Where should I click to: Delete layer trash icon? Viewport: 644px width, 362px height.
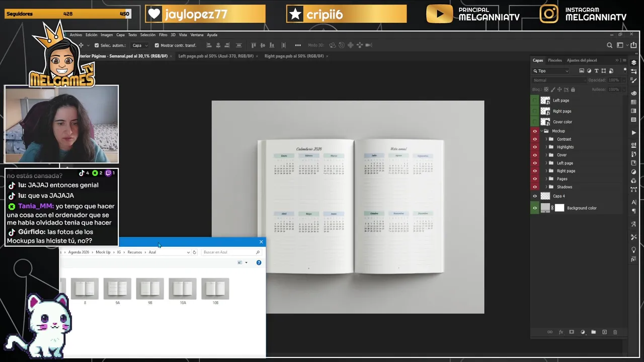(x=615, y=332)
